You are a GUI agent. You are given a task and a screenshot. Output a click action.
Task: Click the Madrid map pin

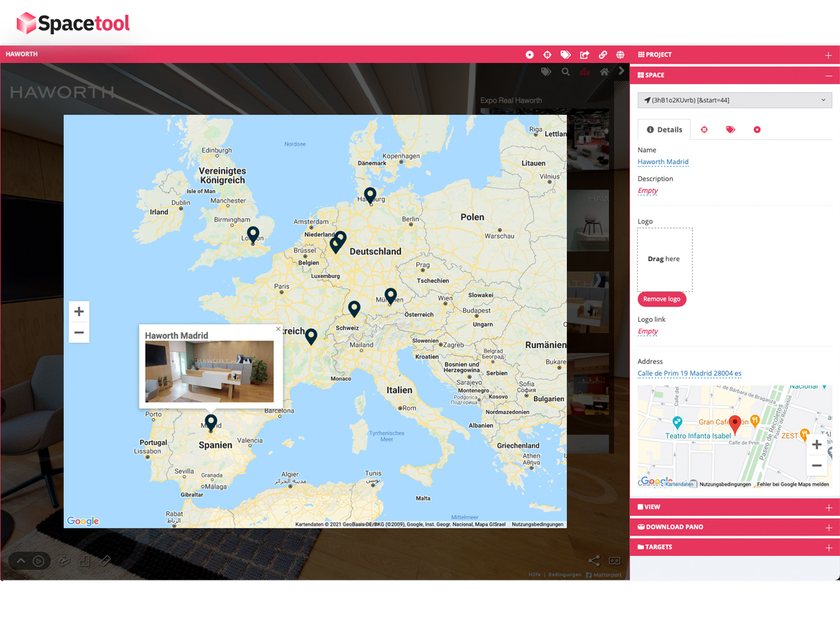pos(211,422)
